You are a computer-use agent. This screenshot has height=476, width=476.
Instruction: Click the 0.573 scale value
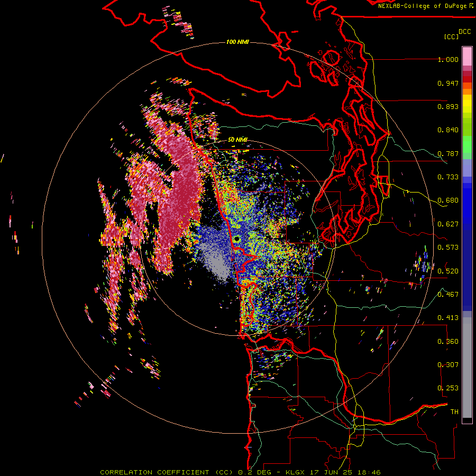[x=448, y=248]
